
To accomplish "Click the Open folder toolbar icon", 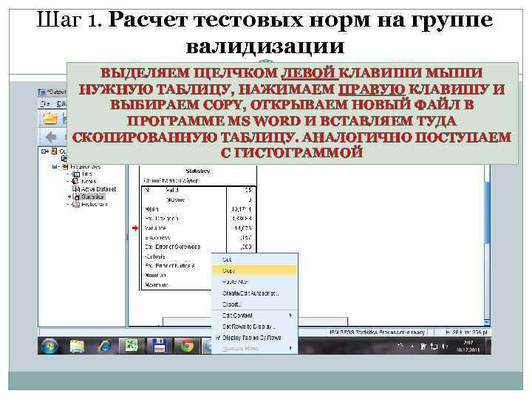I will pos(50,119).
